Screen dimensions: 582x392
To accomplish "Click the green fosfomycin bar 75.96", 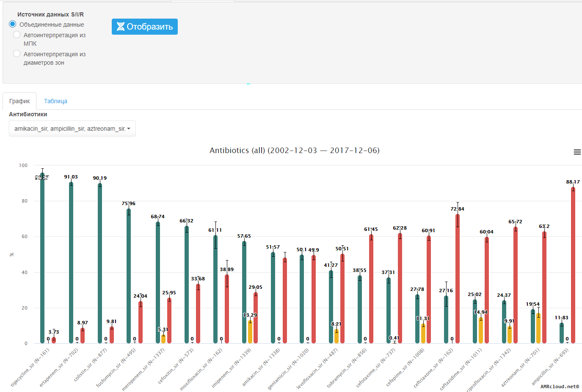I will pyautogui.click(x=129, y=276).
